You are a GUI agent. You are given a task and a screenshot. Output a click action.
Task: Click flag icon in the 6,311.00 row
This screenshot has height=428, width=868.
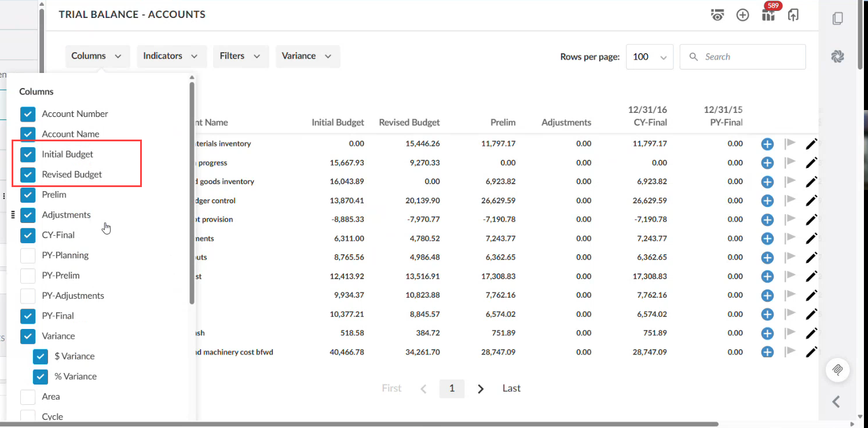click(x=789, y=238)
